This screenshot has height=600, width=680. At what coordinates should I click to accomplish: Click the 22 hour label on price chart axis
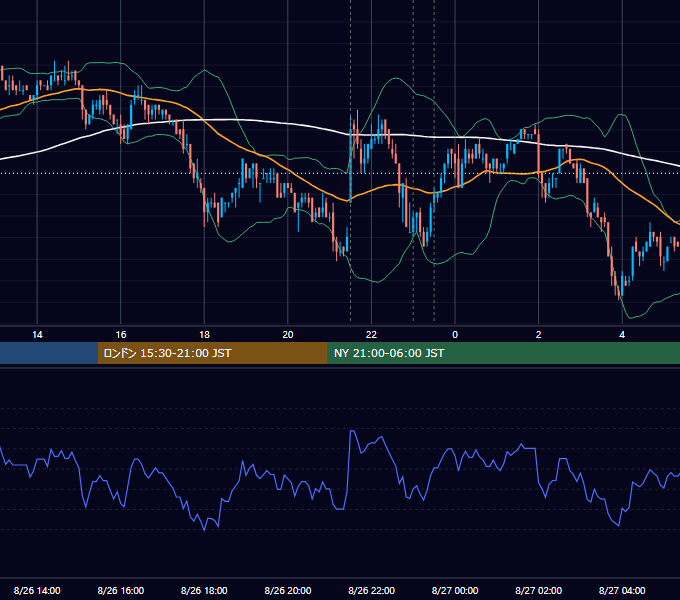pos(371,335)
